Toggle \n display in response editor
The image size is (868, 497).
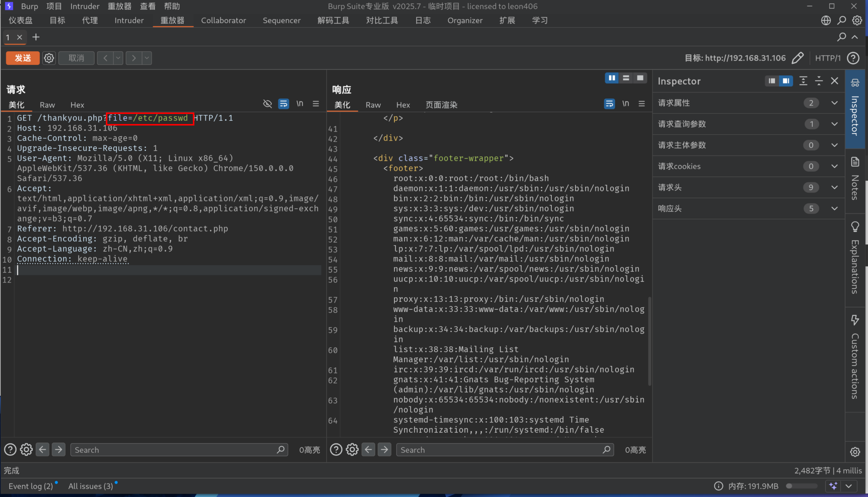625,103
